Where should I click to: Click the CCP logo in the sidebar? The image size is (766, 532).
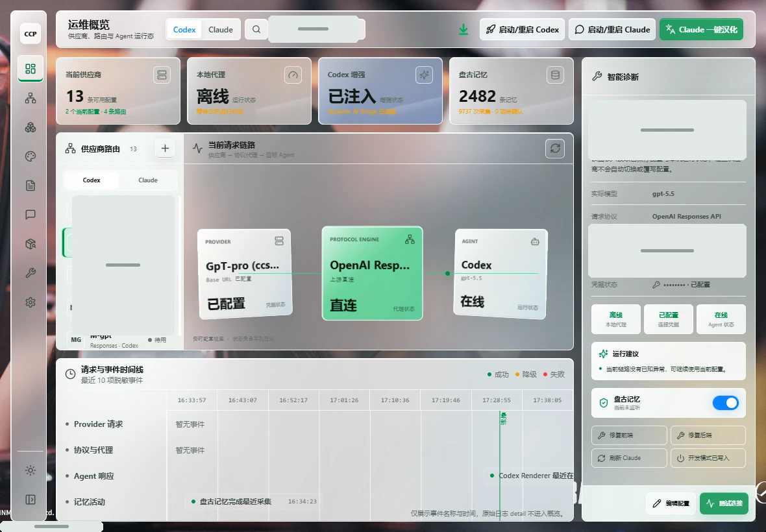pos(31,34)
